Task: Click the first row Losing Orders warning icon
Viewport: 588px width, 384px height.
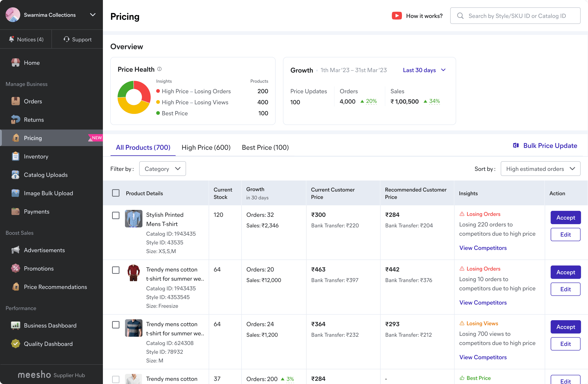Action: [x=462, y=214]
